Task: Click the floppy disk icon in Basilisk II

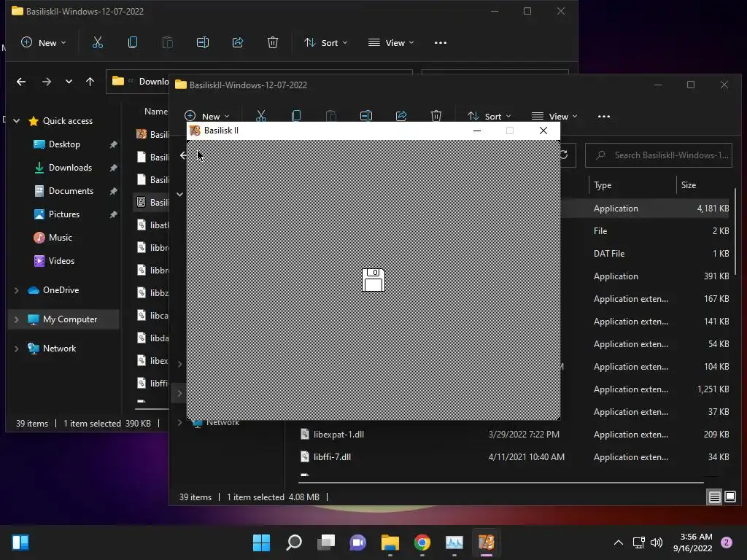Action: click(x=373, y=279)
